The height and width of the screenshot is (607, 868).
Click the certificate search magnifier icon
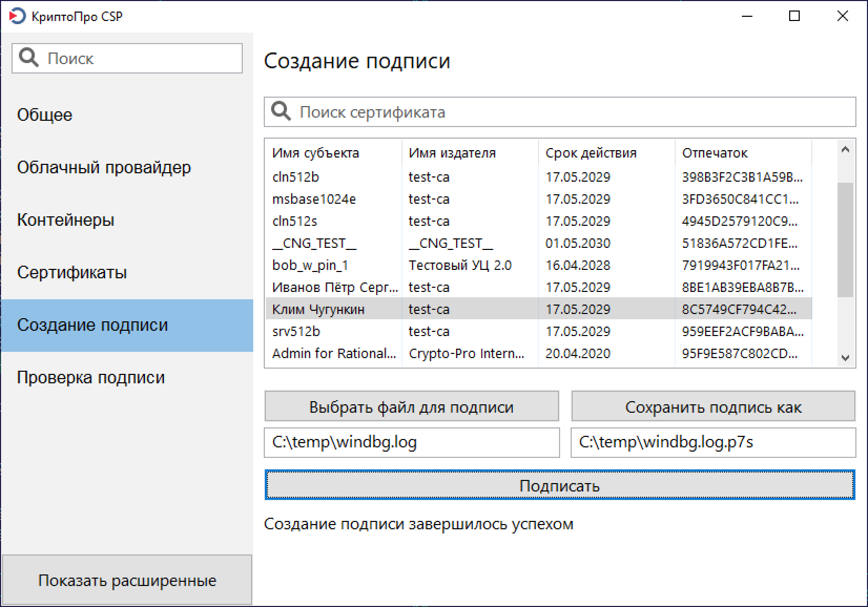click(x=281, y=111)
